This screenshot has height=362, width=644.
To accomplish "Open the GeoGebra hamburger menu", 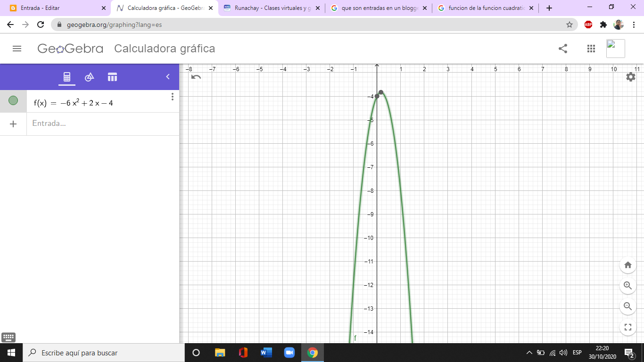I will (x=17, y=49).
